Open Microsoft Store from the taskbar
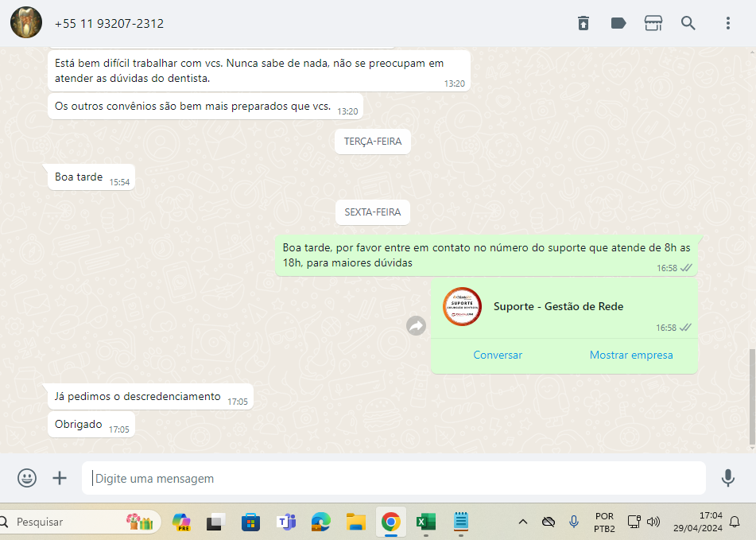 click(x=250, y=522)
